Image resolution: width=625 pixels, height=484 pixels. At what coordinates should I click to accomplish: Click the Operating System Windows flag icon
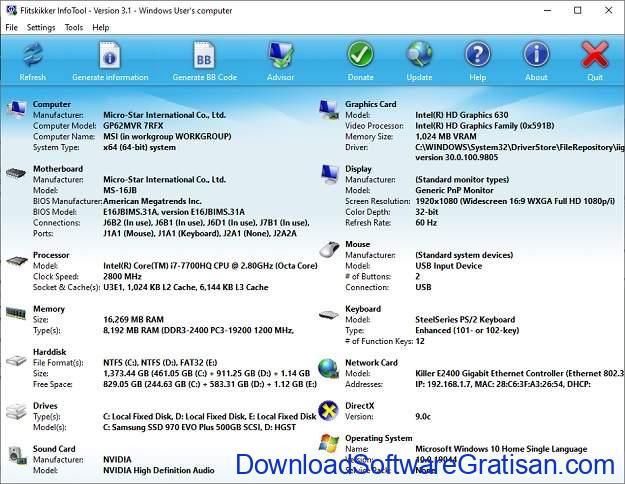[329, 443]
